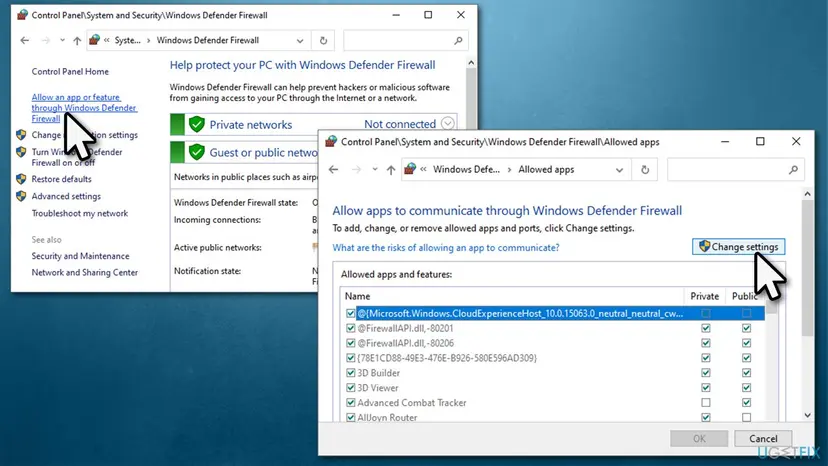
Task: Expand Private networks section chevron
Action: coord(447,124)
